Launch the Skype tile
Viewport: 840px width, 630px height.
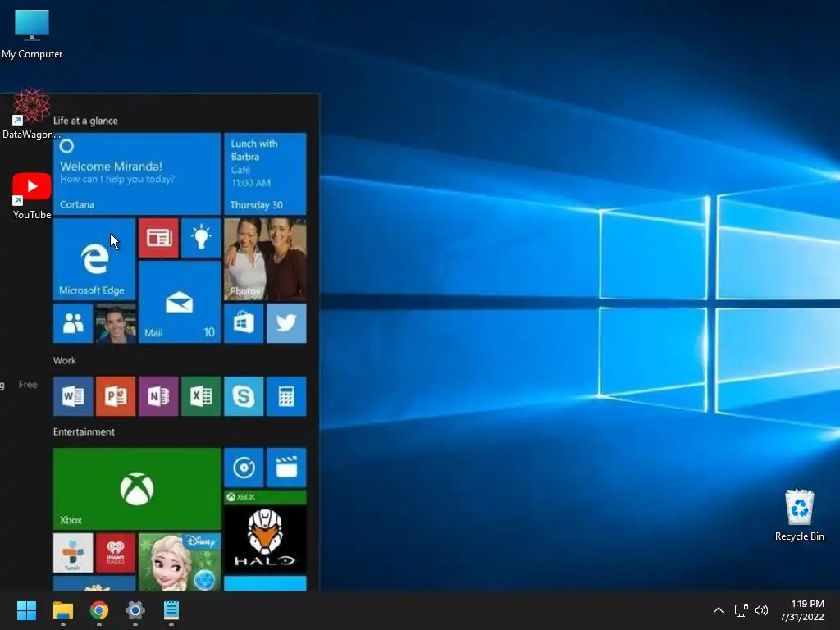(244, 396)
